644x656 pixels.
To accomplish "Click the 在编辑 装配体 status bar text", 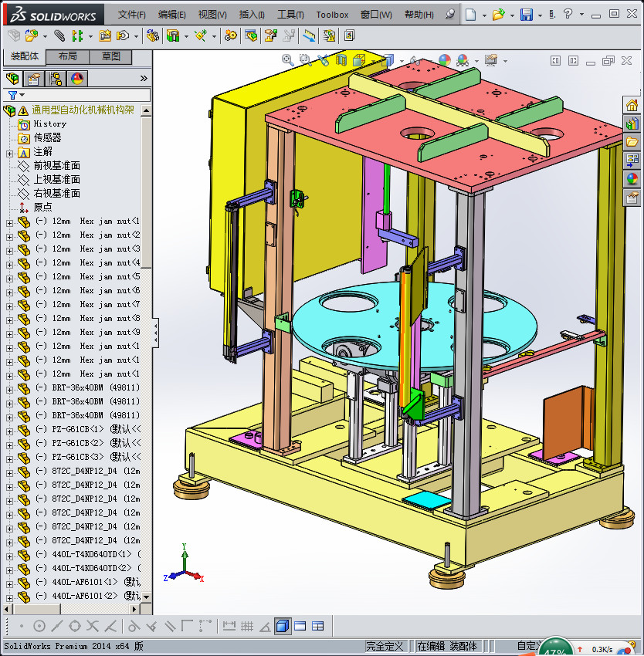I will [448, 646].
